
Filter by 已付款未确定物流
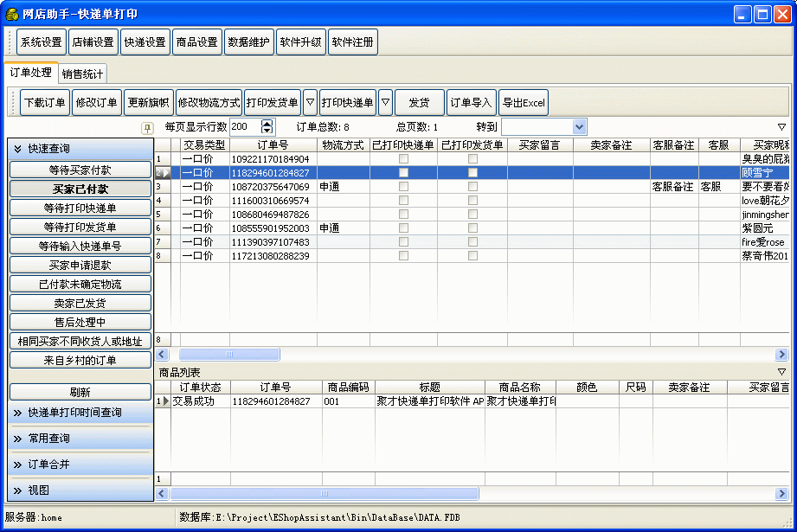click(x=80, y=284)
